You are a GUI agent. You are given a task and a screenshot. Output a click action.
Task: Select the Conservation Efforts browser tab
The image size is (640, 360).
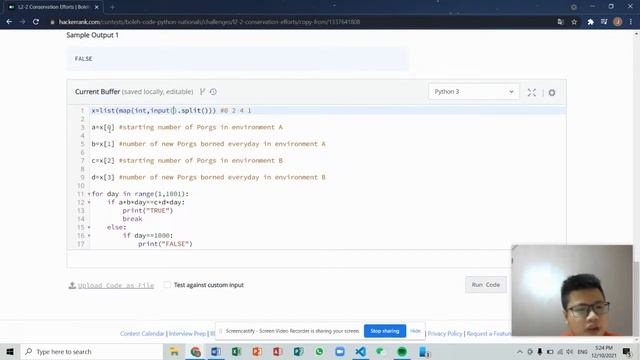(x=53, y=7)
